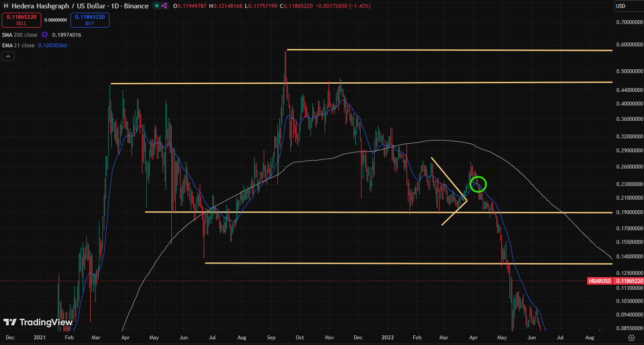Select the orange horizontal line near 0.19
Screen dimensions: 644x345
(x=379, y=212)
